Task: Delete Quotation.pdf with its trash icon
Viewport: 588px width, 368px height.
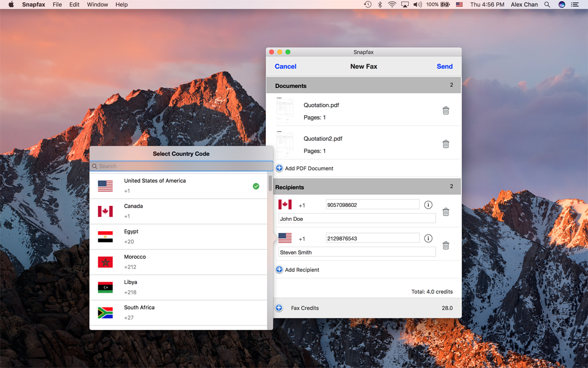Action: click(446, 110)
